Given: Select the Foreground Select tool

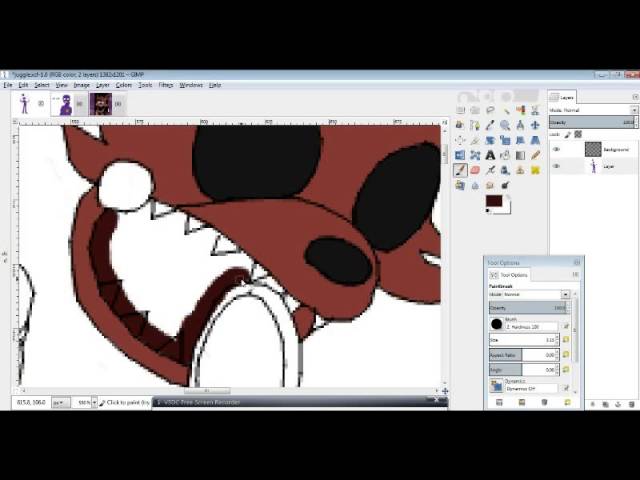Looking at the screenshot, I should click(x=460, y=125).
